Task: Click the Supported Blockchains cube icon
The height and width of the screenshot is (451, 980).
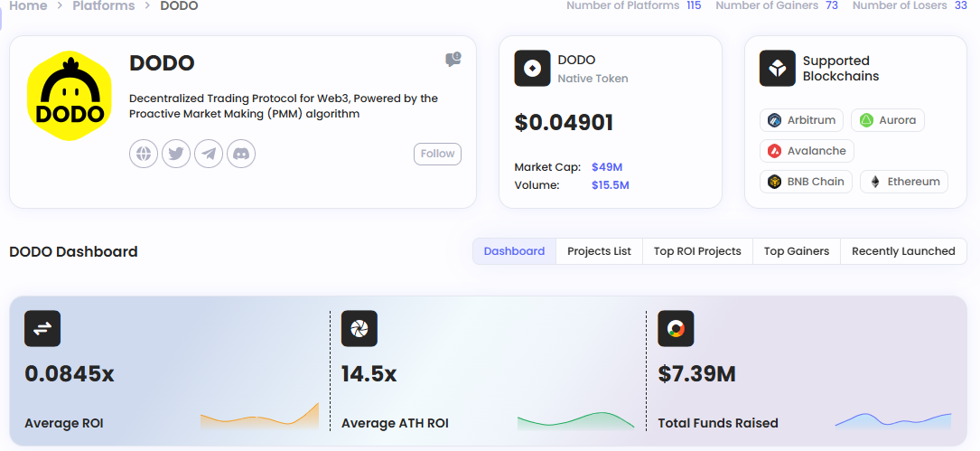Action: pyautogui.click(x=778, y=68)
